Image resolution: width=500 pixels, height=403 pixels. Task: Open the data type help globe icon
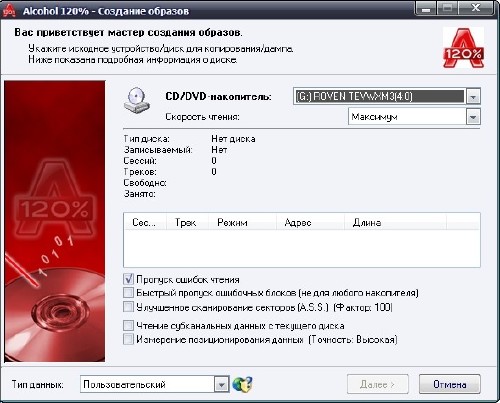pos(242,384)
